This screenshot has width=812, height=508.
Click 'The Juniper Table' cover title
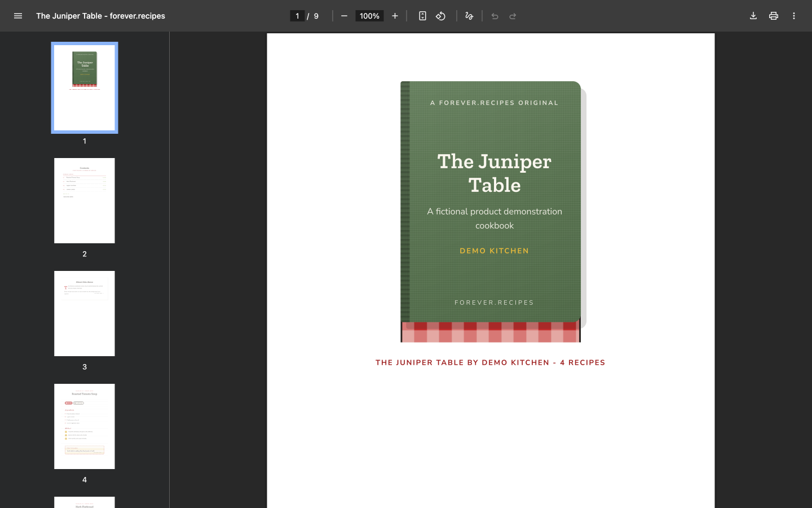click(x=495, y=173)
